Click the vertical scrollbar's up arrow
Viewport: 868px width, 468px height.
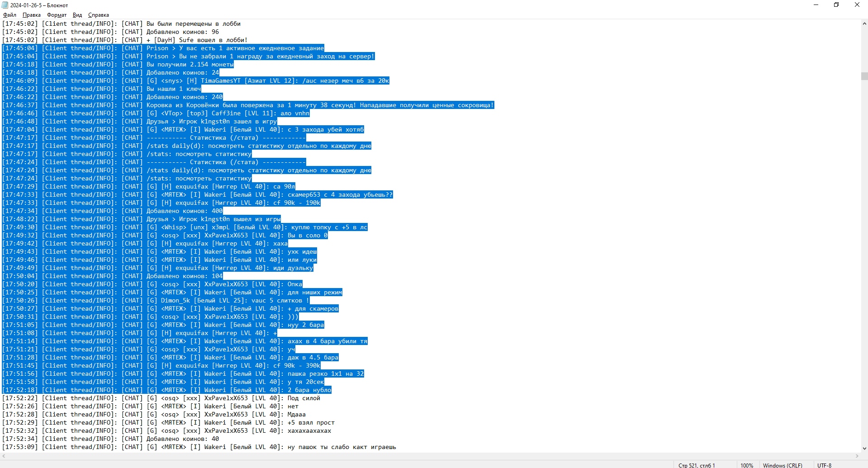864,24
